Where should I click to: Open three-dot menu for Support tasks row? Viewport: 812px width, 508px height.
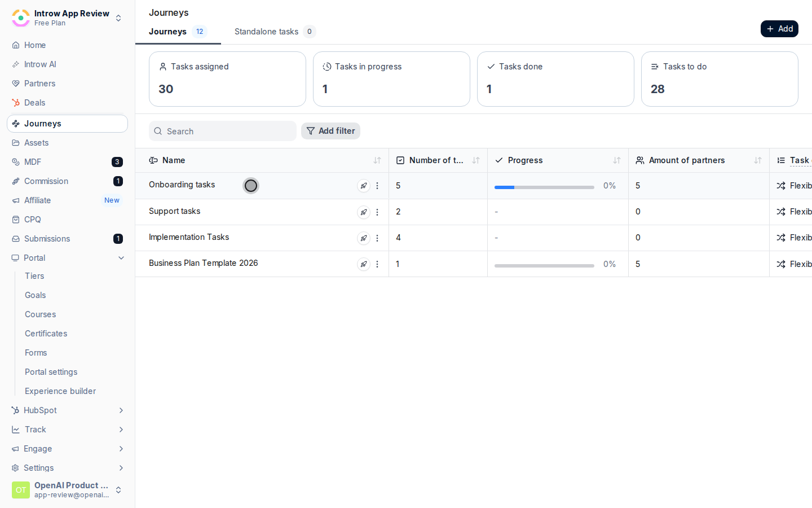[x=377, y=212]
